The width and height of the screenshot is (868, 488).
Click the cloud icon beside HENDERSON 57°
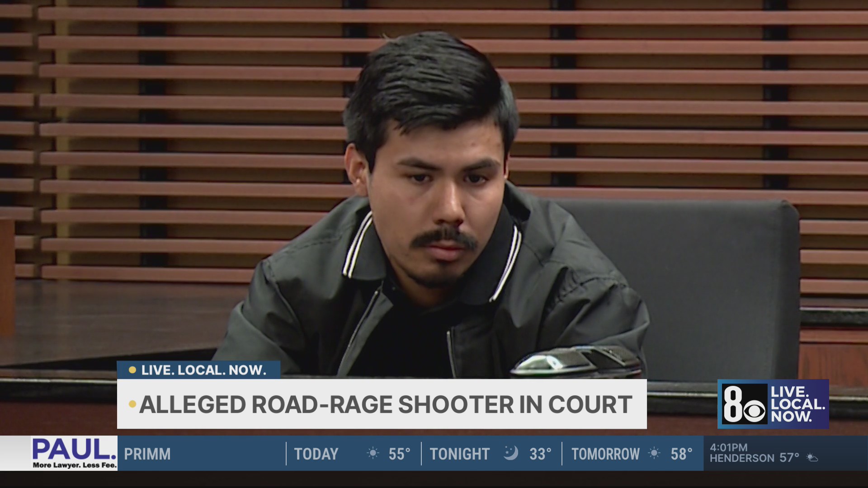click(x=812, y=458)
